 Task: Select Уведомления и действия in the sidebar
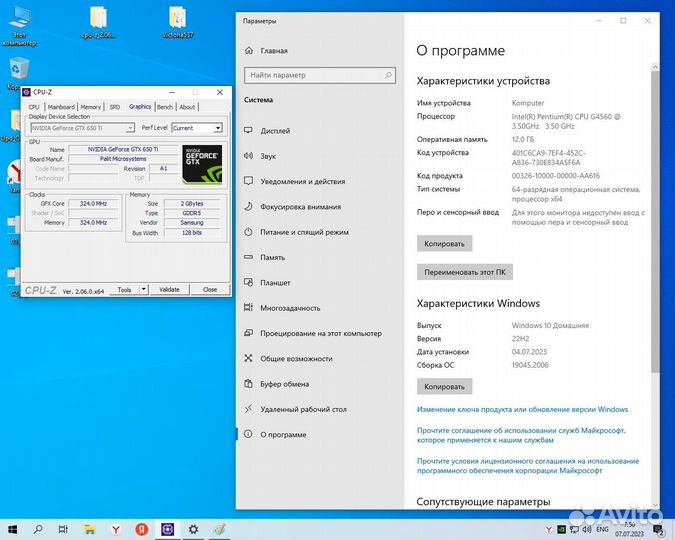302,181
